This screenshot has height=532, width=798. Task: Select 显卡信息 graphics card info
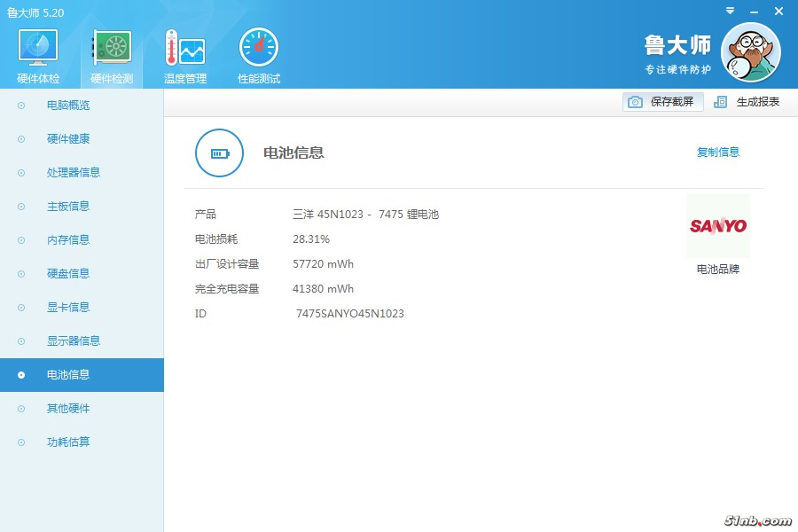[x=68, y=308]
